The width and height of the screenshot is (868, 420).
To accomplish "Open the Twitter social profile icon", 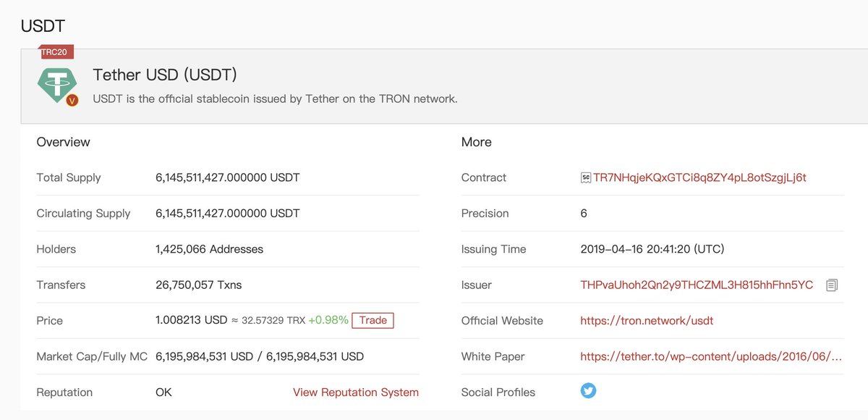I will click(x=589, y=391).
